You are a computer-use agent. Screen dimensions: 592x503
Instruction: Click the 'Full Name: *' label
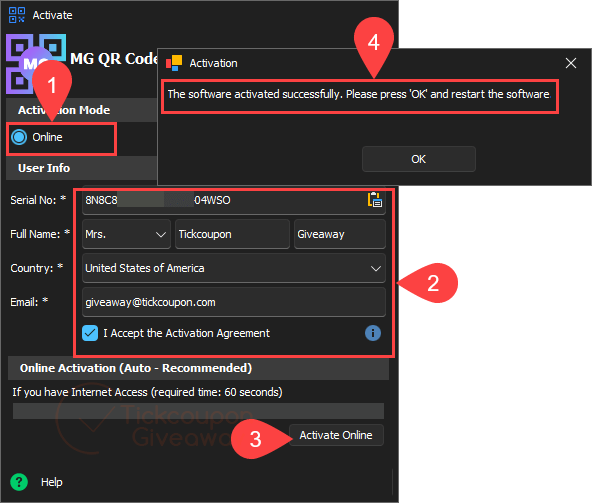(x=40, y=234)
